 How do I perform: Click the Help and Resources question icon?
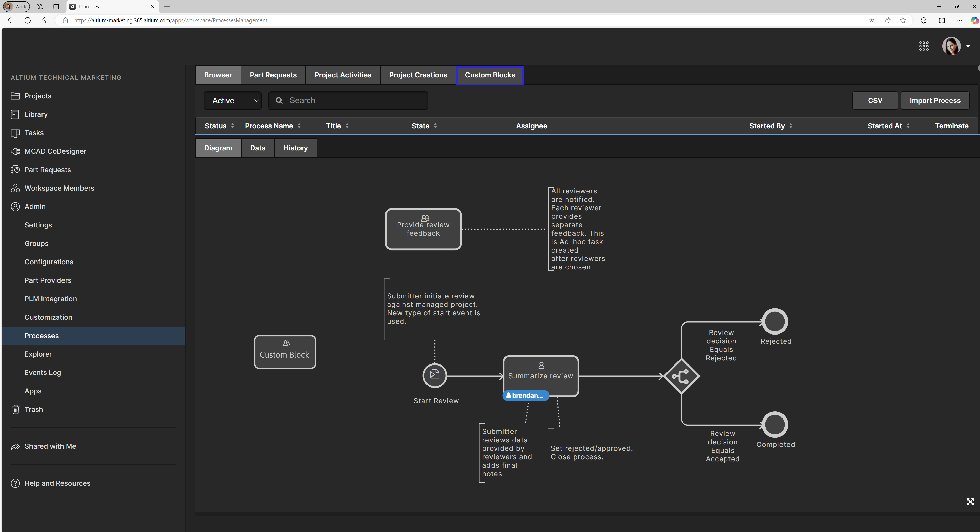point(15,483)
